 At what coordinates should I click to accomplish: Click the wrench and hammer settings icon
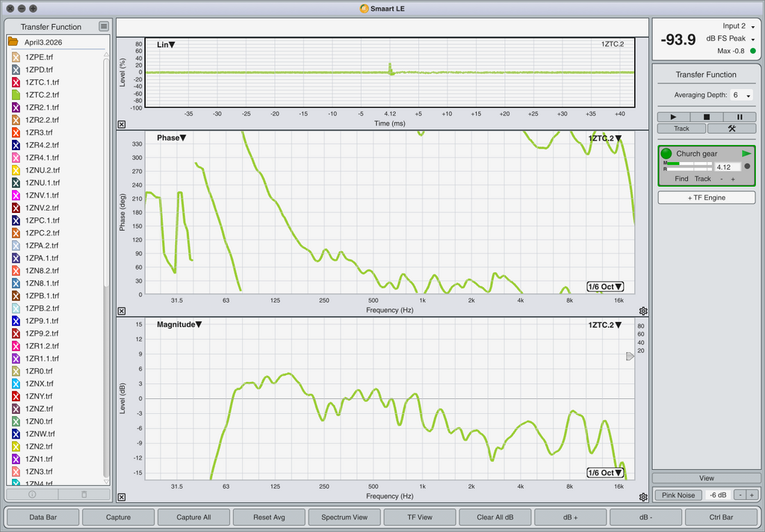pyautogui.click(x=731, y=129)
